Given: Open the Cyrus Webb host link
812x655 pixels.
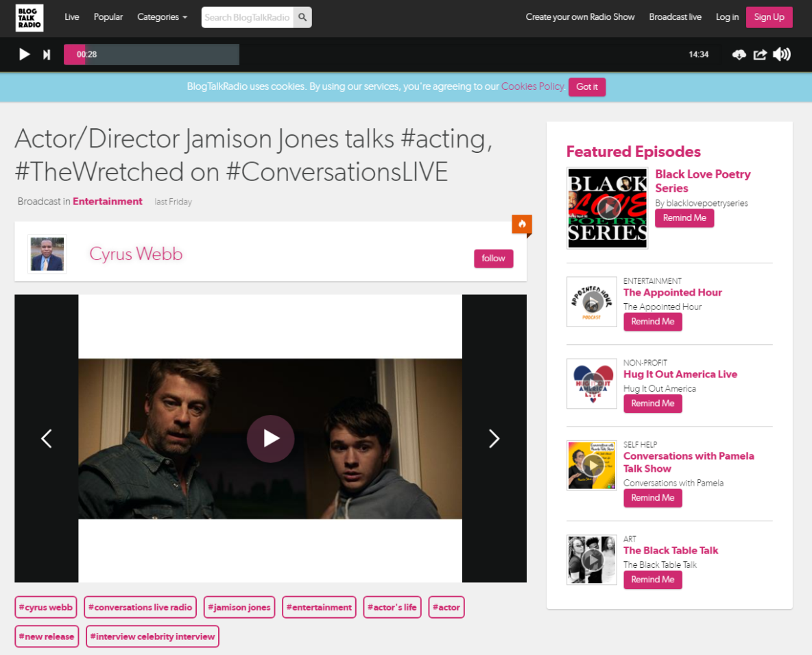Looking at the screenshot, I should point(136,254).
